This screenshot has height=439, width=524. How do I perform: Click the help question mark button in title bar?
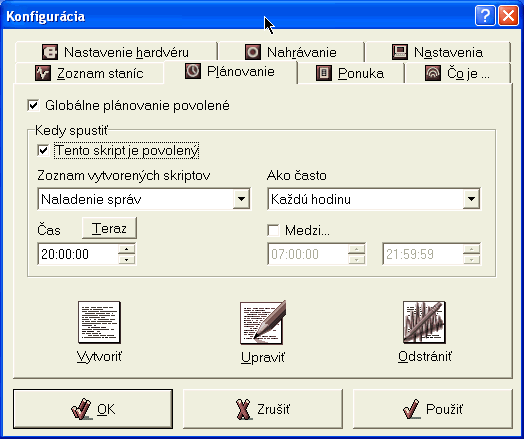pos(485,16)
